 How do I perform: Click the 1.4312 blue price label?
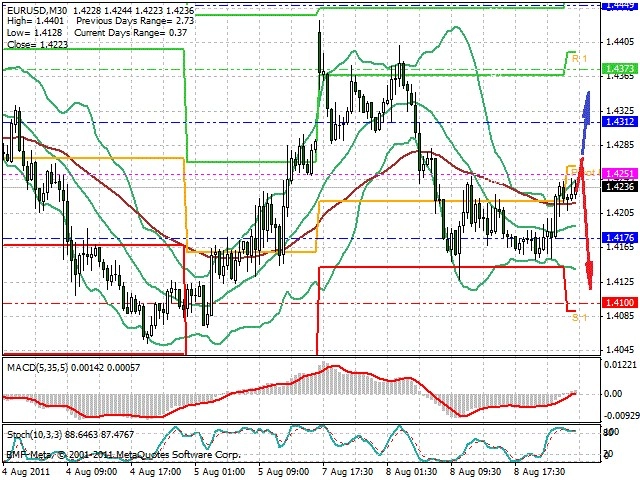[x=620, y=122]
